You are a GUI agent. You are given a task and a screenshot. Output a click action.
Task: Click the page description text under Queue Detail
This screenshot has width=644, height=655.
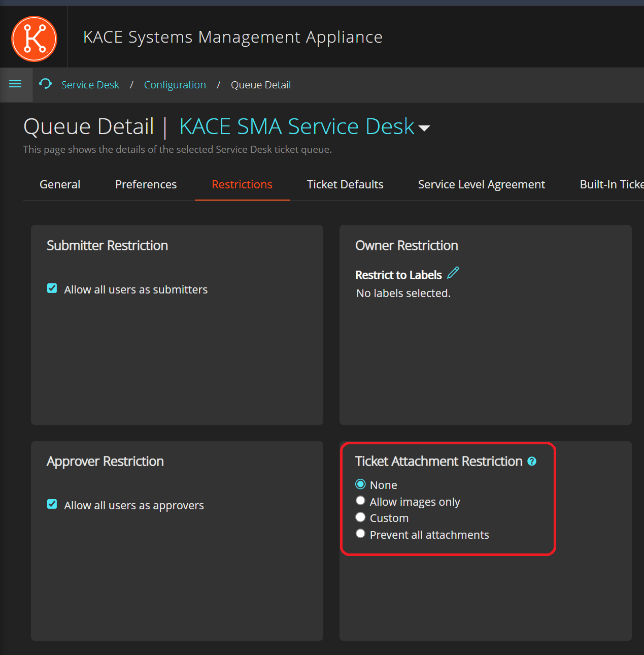point(178,149)
